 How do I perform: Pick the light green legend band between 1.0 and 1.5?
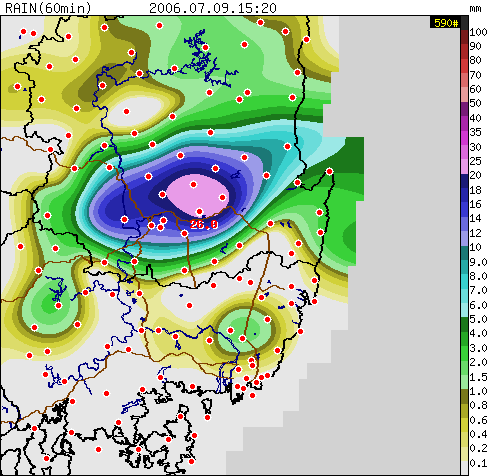pos(465,382)
